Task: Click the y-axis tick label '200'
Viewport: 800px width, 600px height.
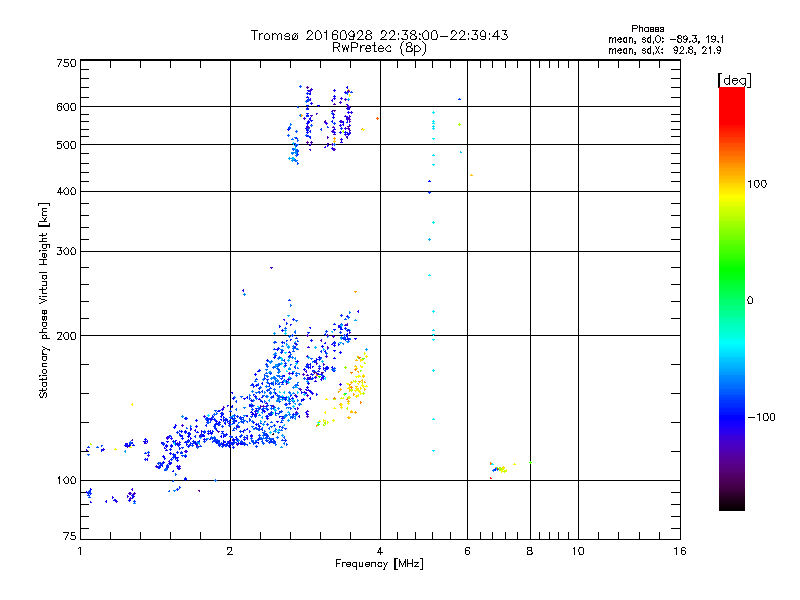Action: tap(66, 336)
